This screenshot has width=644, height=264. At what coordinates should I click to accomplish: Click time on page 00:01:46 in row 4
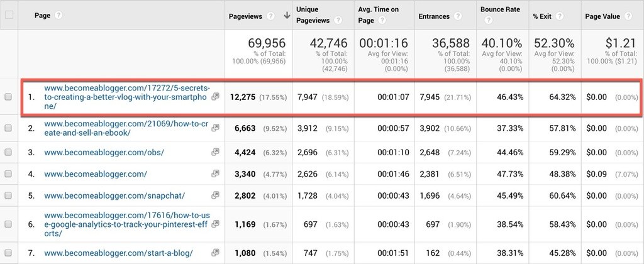[394, 174]
